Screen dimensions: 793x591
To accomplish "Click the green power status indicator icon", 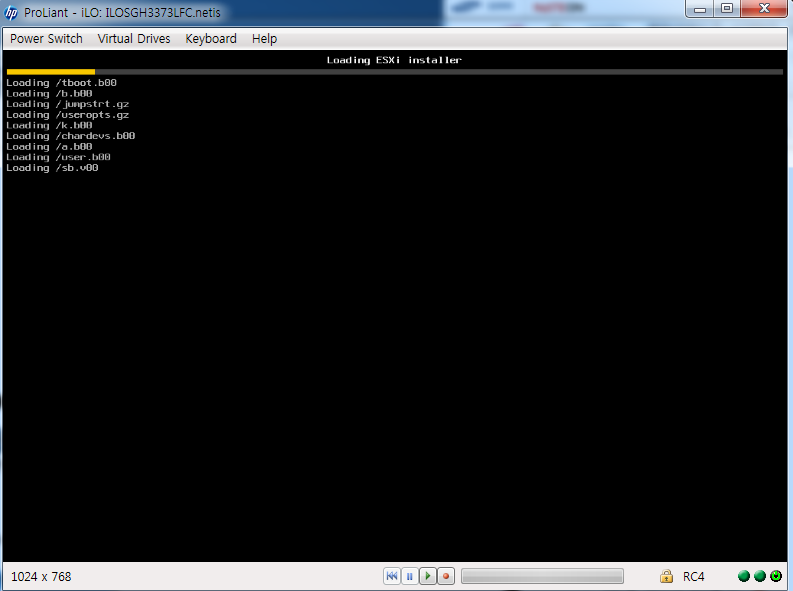I will [x=776, y=576].
